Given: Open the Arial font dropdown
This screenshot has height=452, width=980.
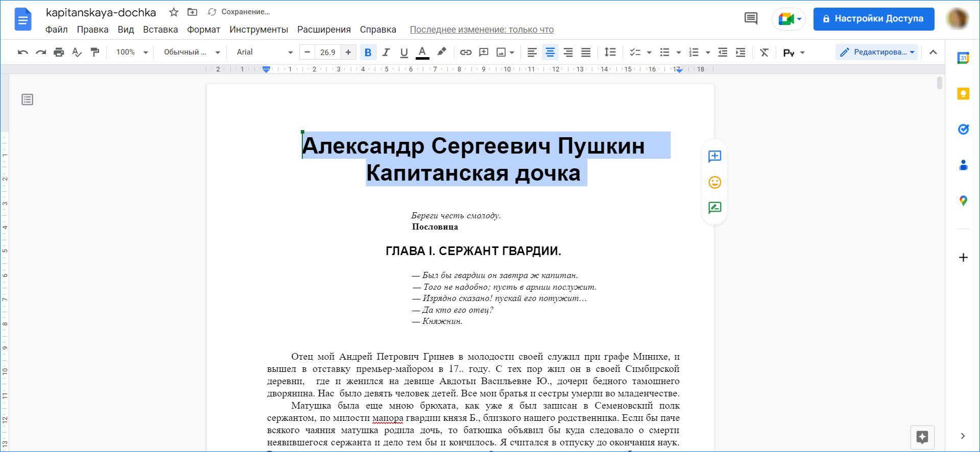Looking at the screenshot, I should click(265, 52).
